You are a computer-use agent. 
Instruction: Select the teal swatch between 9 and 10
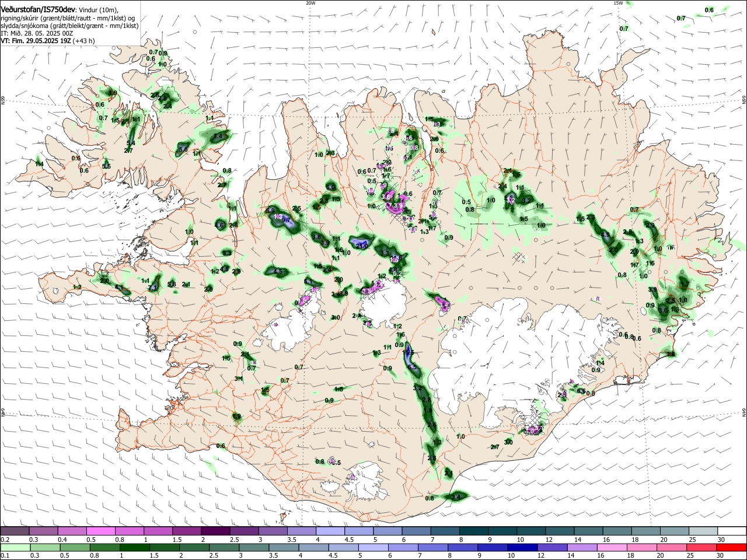[x=502, y=531]
